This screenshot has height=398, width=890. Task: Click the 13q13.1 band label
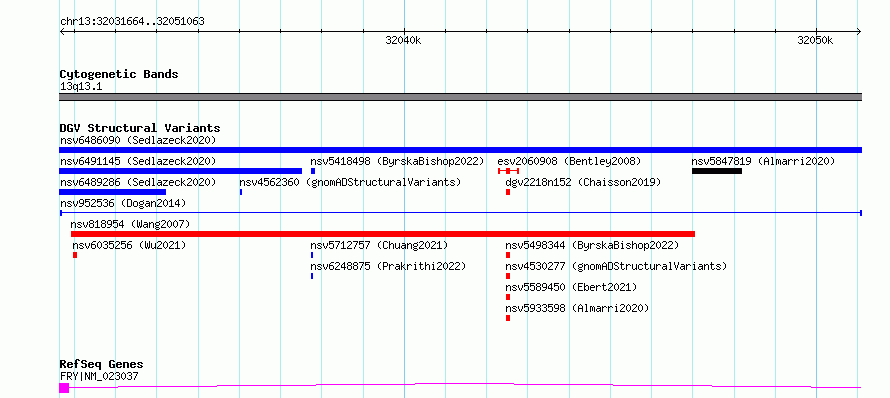(81, 87)
